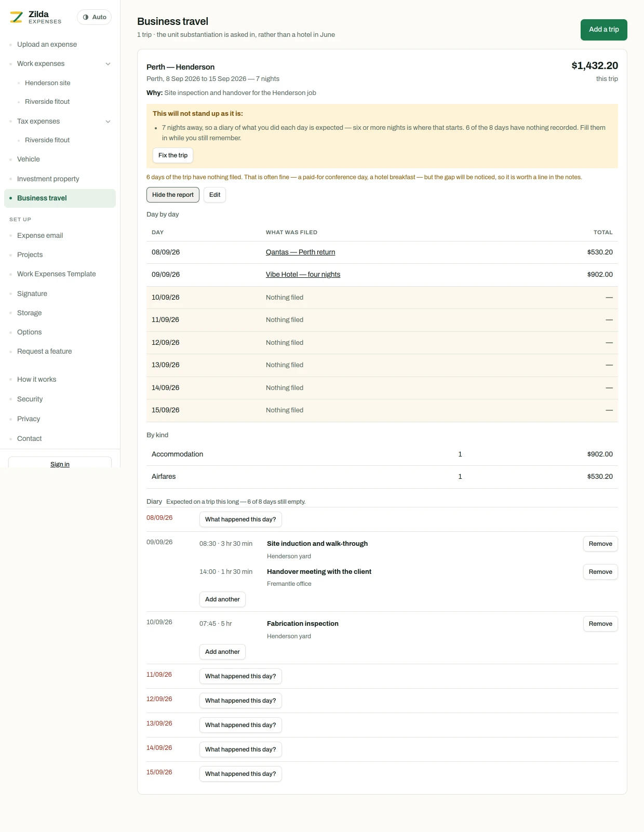Click the $902.00 total for 09/09/26

[600, 275]
